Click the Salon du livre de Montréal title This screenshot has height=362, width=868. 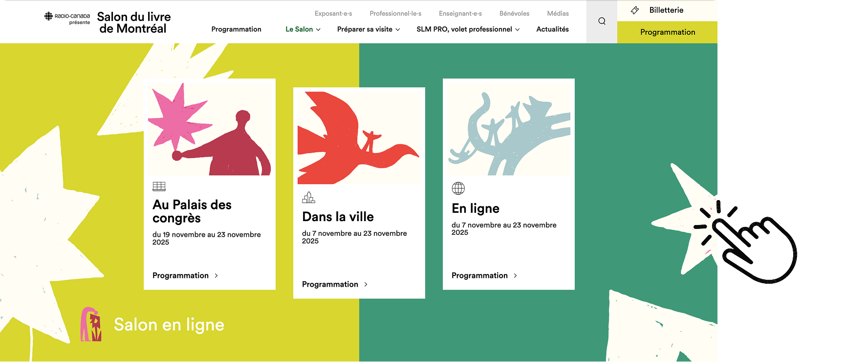133,23
